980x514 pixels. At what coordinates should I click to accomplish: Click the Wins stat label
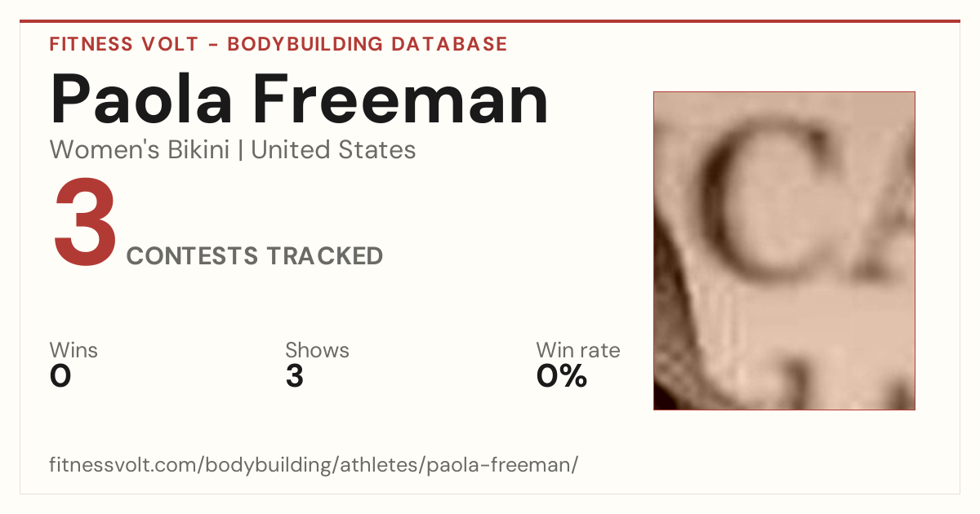tap(73, 351)
